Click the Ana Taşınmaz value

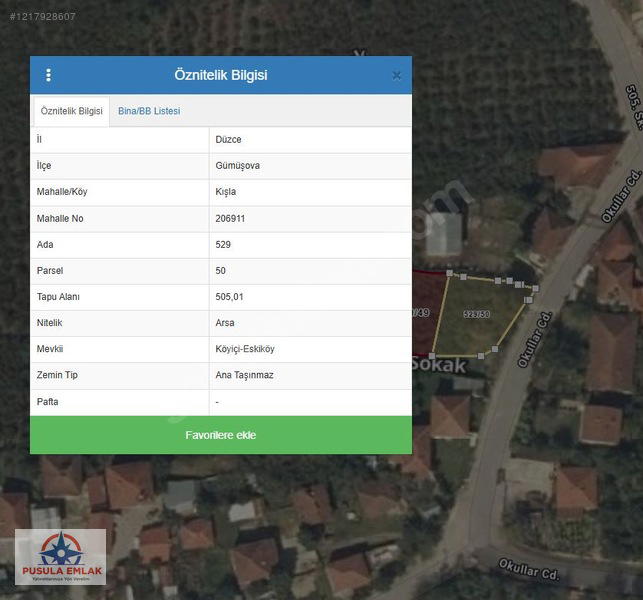tap(245, 375)
